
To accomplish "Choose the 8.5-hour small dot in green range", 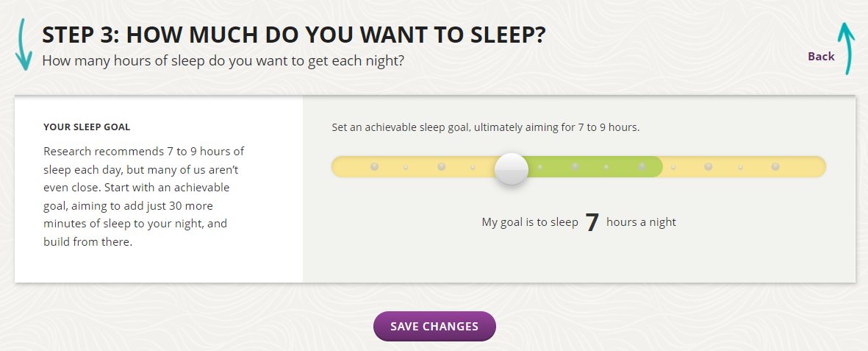I will click(x=606, y=167).
